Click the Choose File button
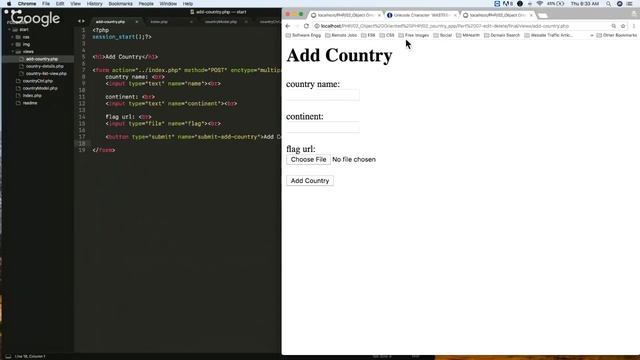Viewport: 640px width, 360px height. point(308,160)
